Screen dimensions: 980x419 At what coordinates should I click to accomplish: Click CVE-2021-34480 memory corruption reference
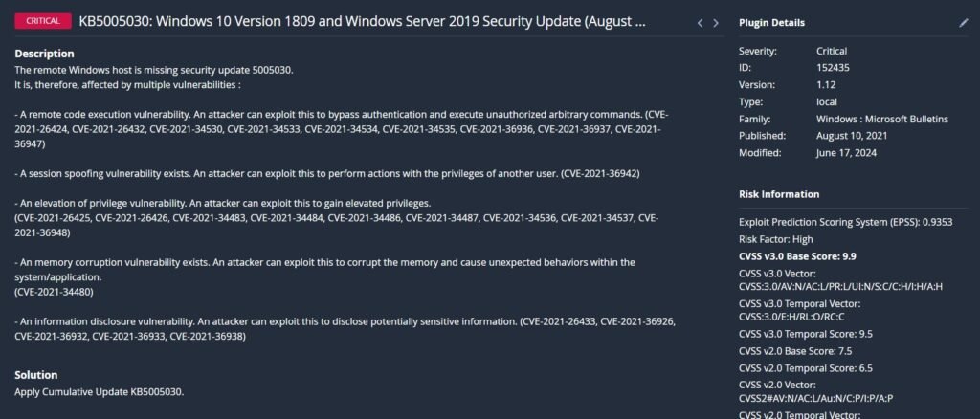coord(54,291)
